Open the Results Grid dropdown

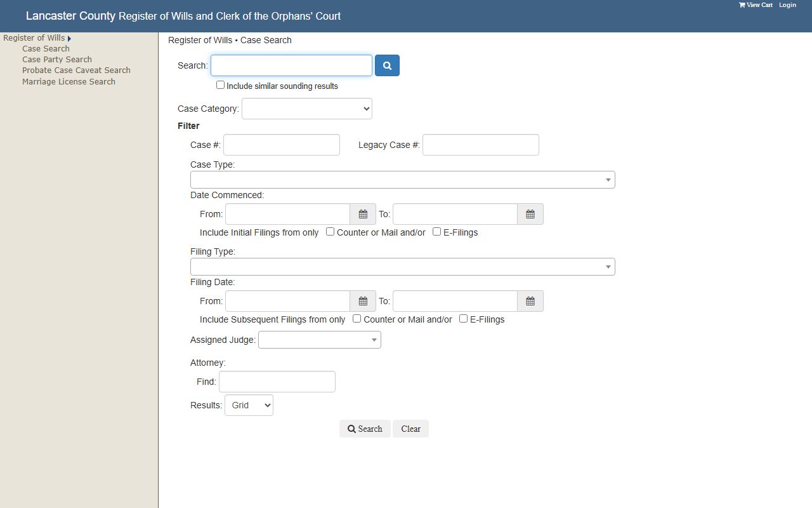(x=249, y=405)
